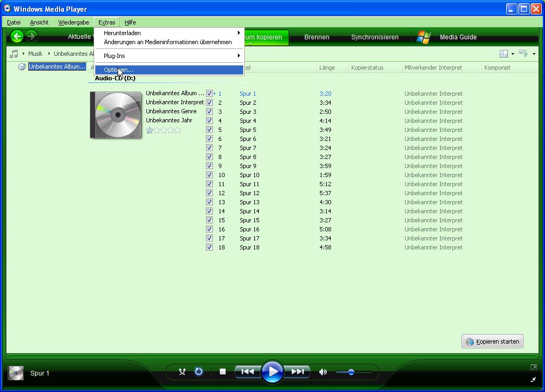Sort by Mitwirkender Interpret column header
Viewport: 545px width, 392px height.
(x=433, y=68)
